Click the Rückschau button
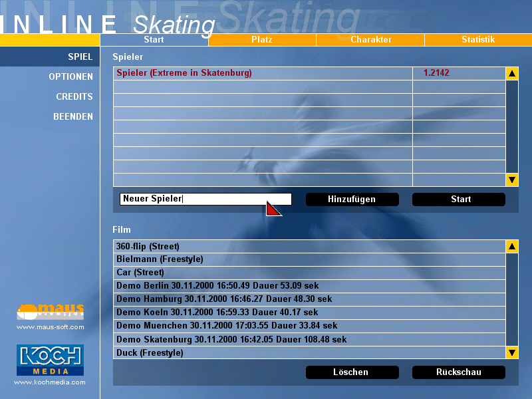The height and width of the screenshot is (399, 532). (458, 372)
